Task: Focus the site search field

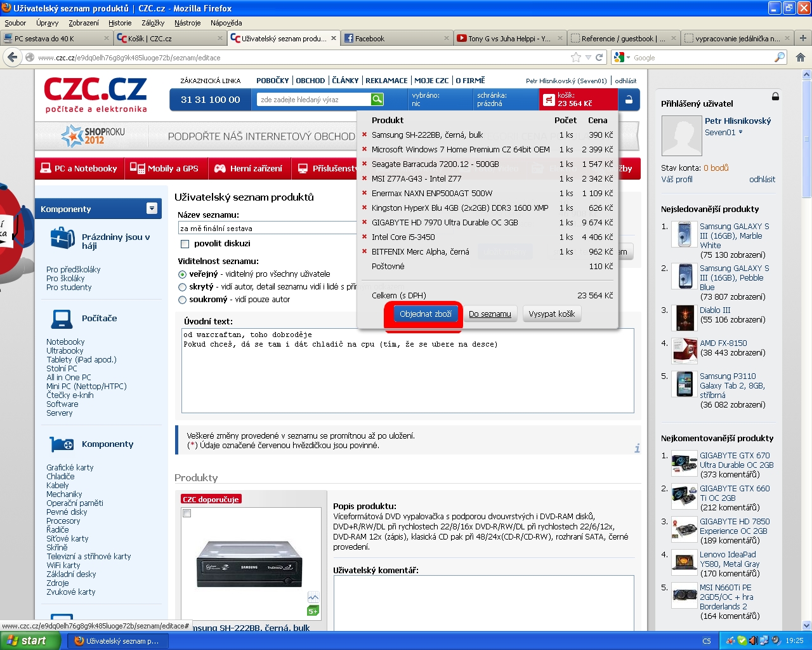Action: click(x=315, y=100)
